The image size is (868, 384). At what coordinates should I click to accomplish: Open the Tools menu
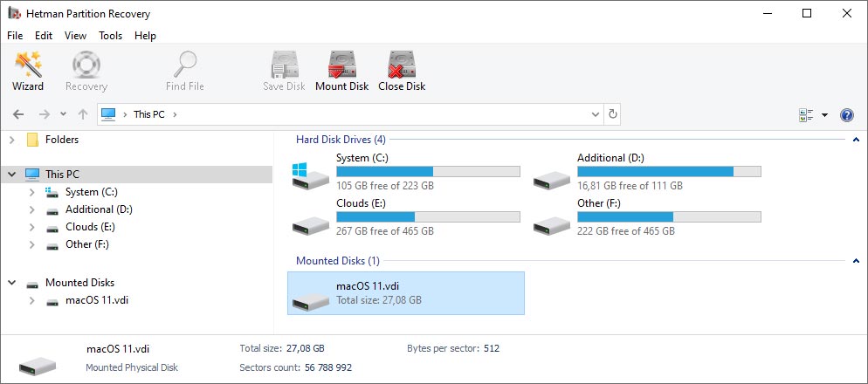pos(110,36)
